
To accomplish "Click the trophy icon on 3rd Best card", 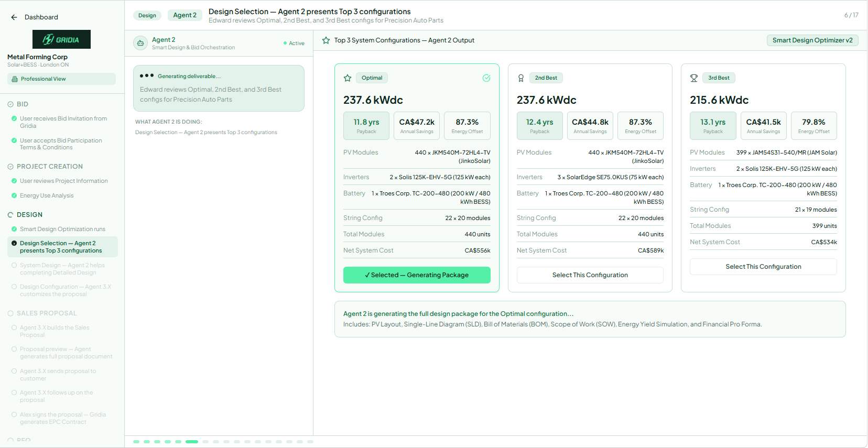I will 694,78.
